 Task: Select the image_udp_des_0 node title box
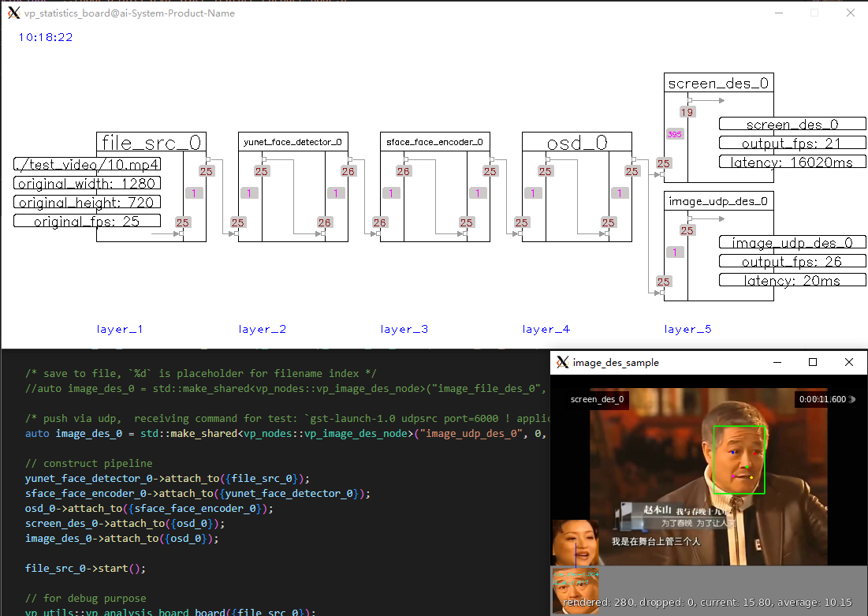click(x=718, y=201)
